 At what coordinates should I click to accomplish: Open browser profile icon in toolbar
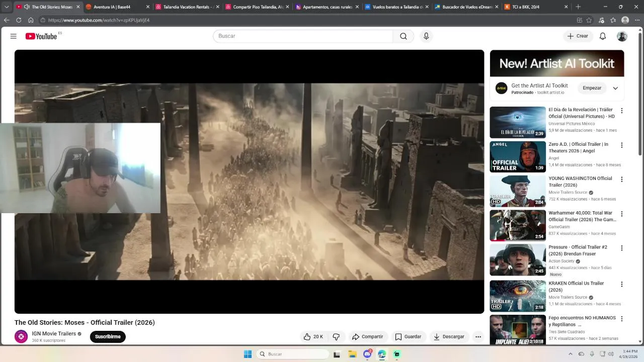[625, 20]
